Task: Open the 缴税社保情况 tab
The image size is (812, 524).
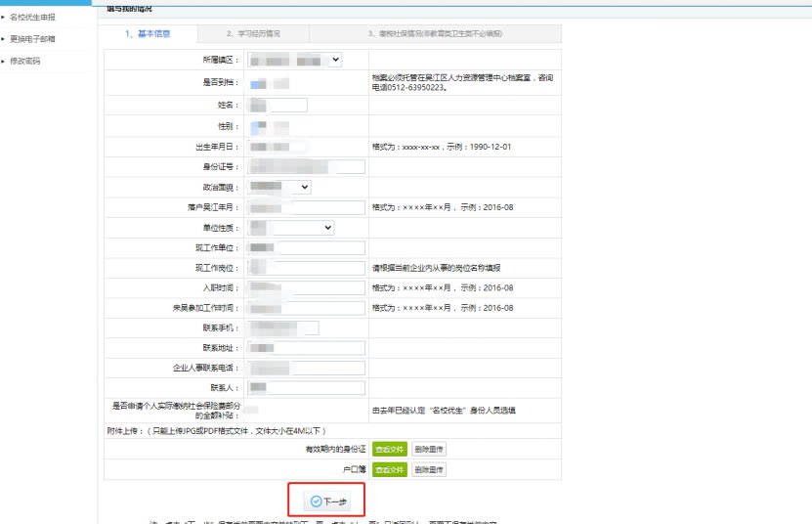Action: [x=435, y=34]
